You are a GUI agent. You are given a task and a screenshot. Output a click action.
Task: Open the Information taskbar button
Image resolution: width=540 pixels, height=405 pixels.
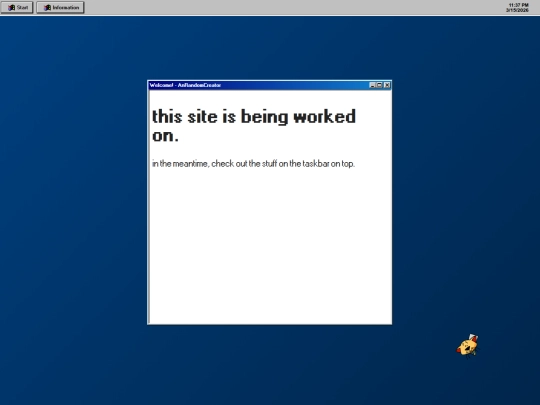[x=60, y=8]
